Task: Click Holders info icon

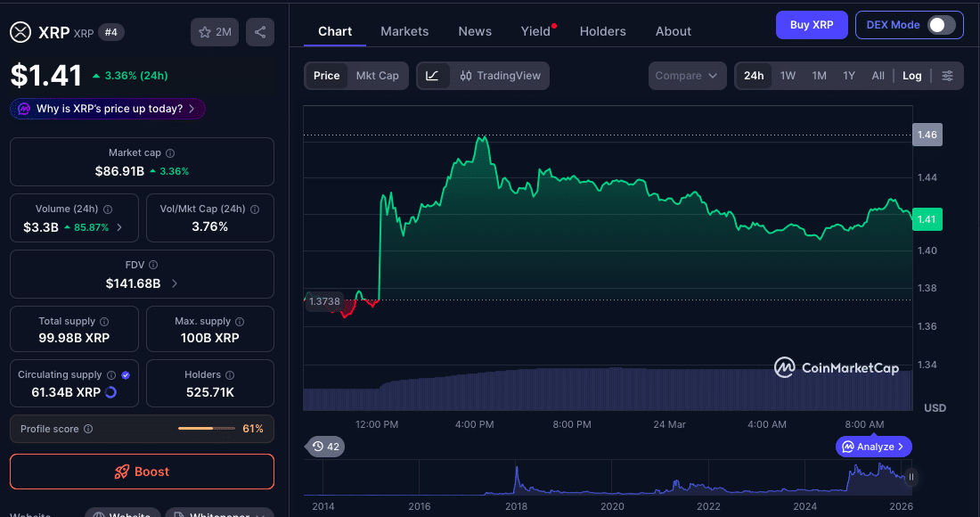Action: coord(229,375)
